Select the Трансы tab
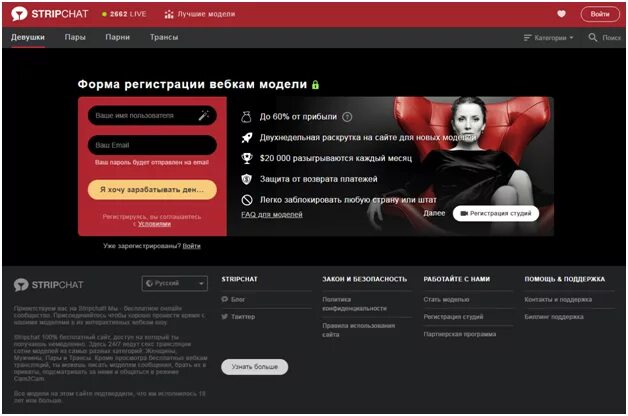The image size is (628, 416). (164, 37)
